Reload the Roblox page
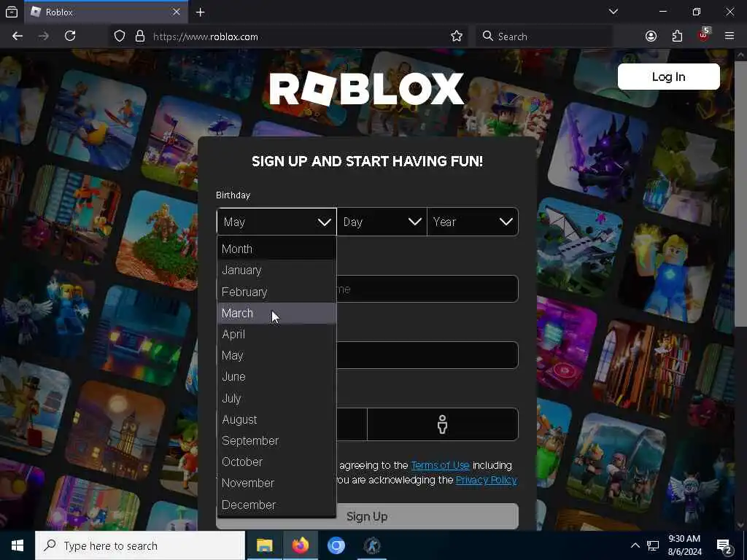This screenshot has height=560, width=747. pyautogui.click(x=70, y=36)
